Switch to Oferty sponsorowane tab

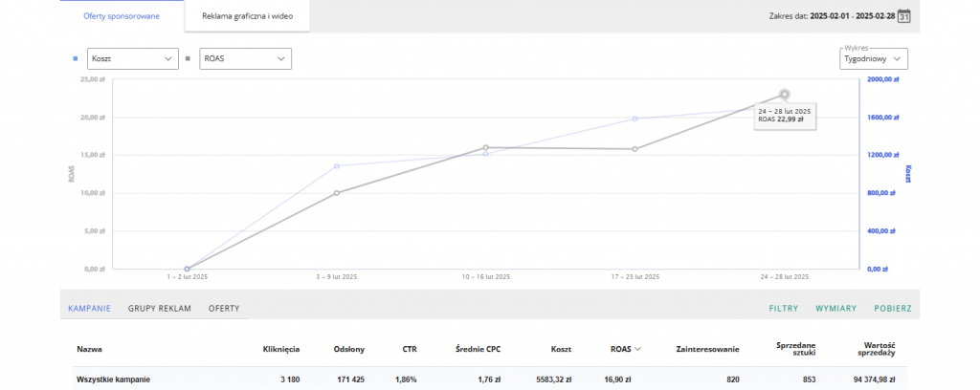tap(122, 16)
